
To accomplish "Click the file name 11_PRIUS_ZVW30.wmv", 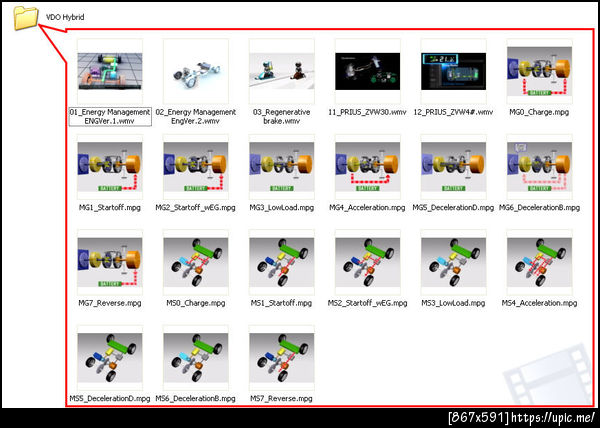I will [367, 112].
